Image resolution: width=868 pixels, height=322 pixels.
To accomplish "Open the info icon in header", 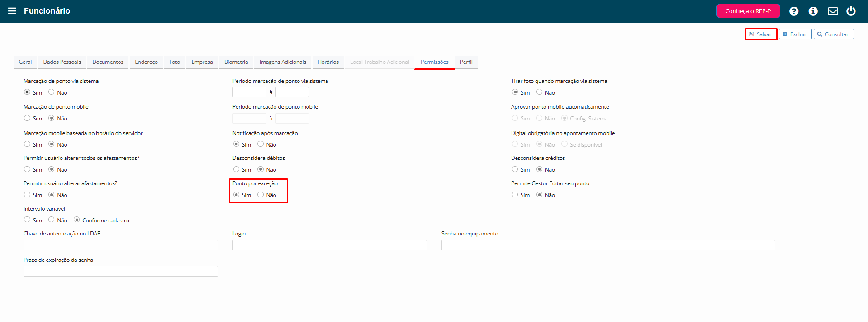I will [x=813, y=11].
